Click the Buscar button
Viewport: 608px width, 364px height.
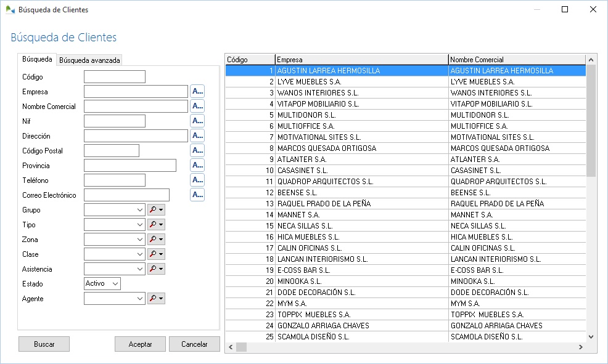[44, 344]
